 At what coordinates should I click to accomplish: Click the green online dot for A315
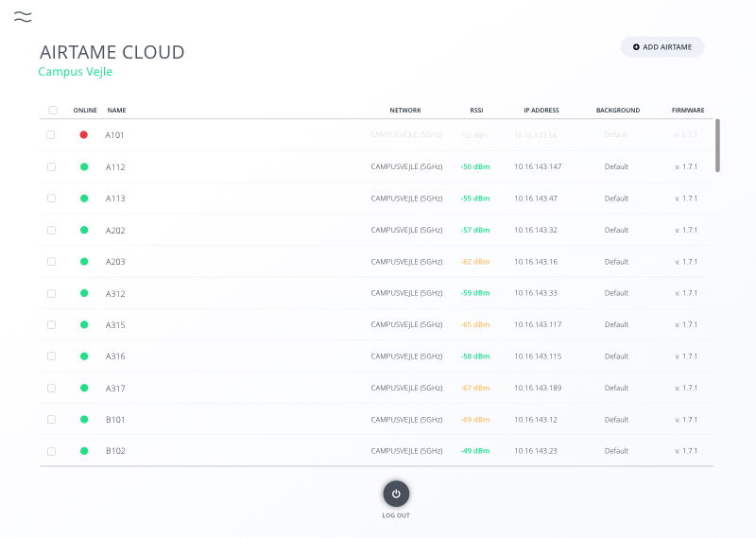pos(84,324)
